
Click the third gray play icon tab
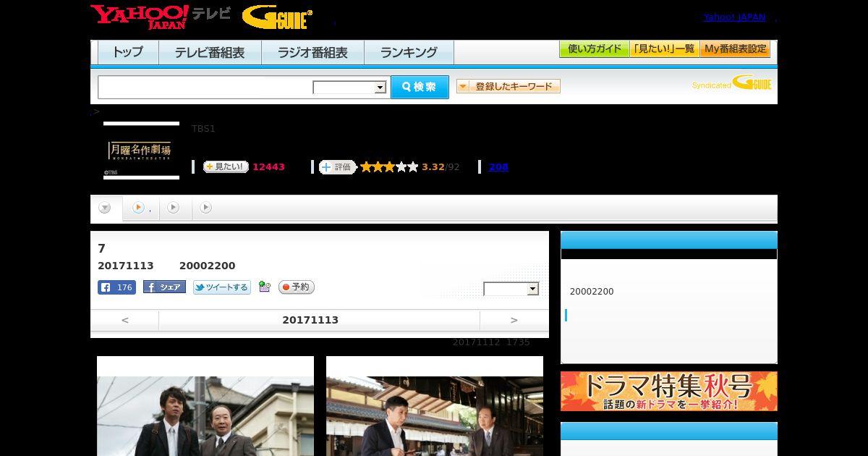point(174,208)
